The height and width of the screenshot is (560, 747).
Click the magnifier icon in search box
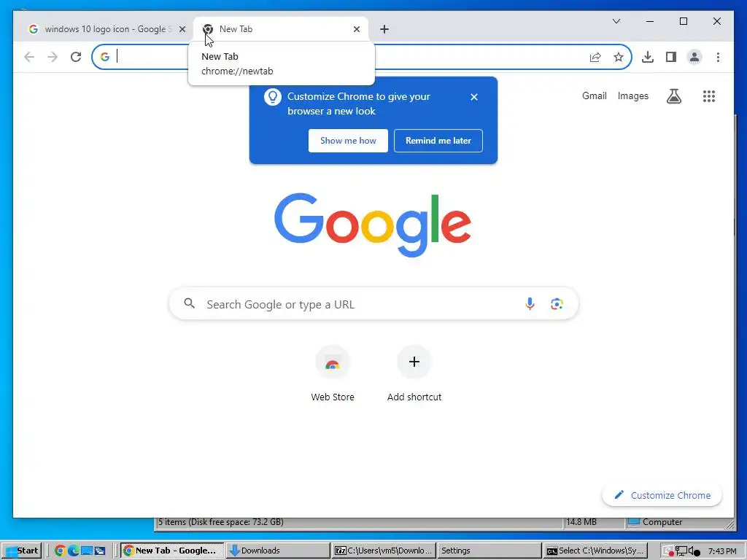(190, 303)
